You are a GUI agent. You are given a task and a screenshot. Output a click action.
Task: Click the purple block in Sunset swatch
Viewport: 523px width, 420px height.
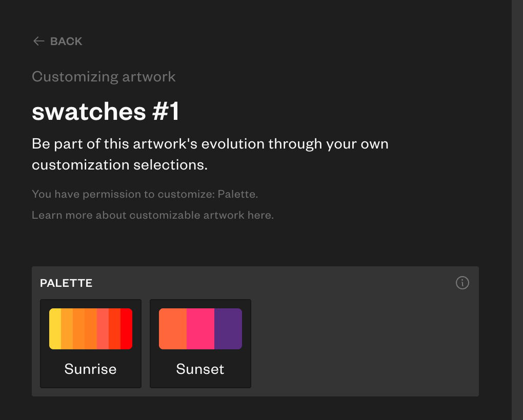coord(228,329)
